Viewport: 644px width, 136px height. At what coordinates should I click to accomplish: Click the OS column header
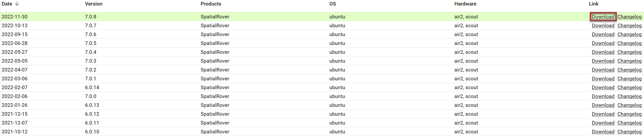tap(332, 4)
